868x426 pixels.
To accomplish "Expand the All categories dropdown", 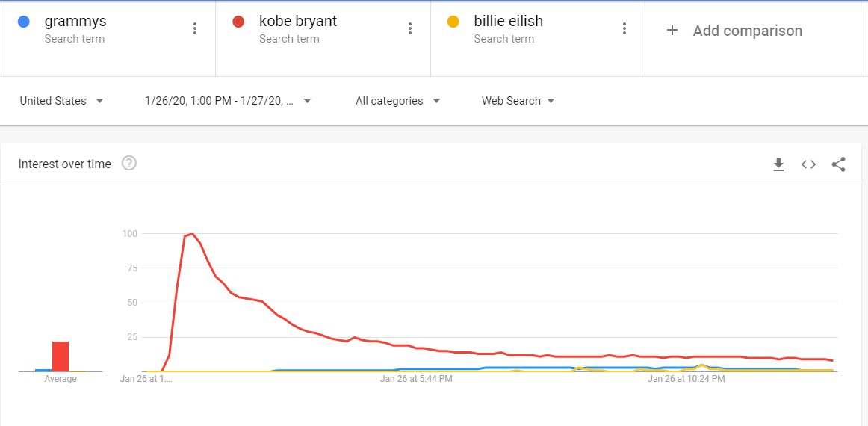I will pos(397,101).
